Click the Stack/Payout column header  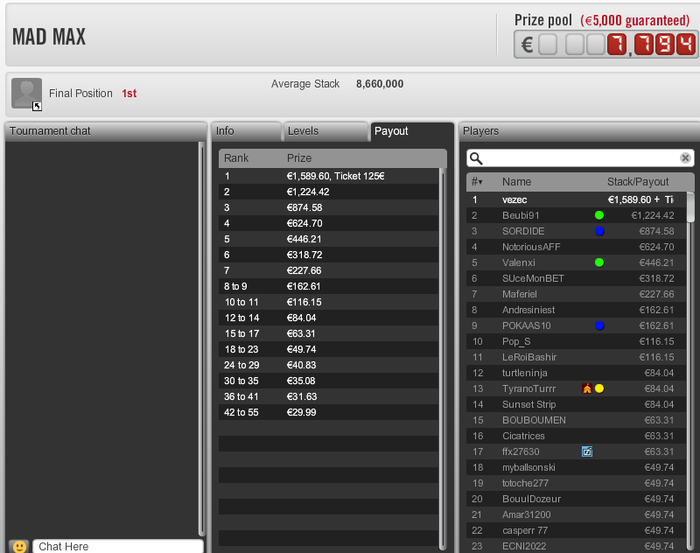tap(638, 182)
